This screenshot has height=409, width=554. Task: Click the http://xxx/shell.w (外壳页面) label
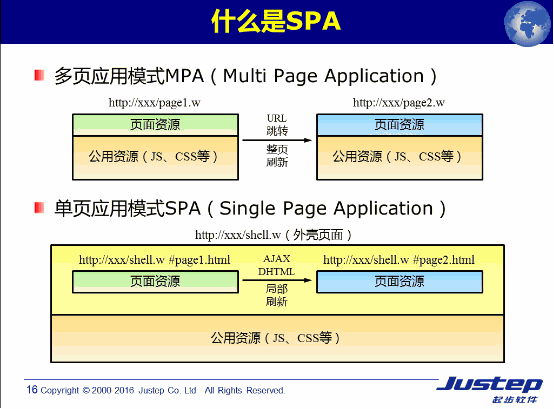click(273, 235)
